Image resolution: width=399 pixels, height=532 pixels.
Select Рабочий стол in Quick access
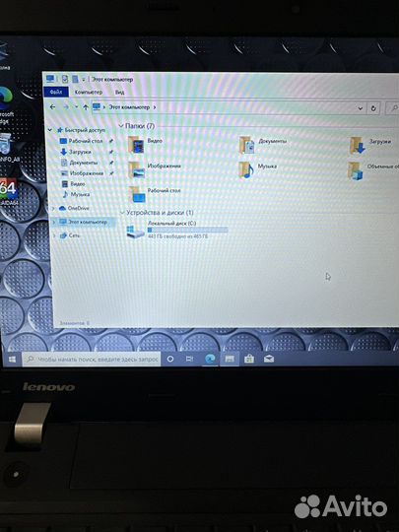(86, 141)
